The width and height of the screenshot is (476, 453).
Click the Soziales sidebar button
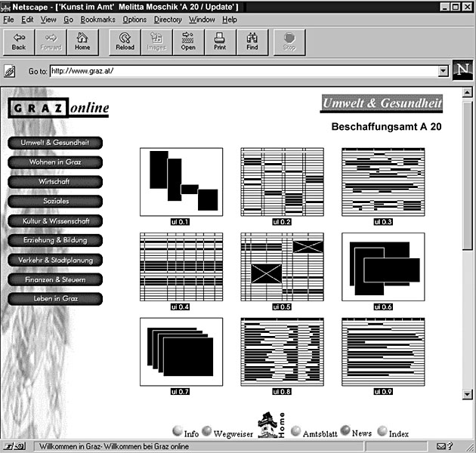tap(55, 201)
